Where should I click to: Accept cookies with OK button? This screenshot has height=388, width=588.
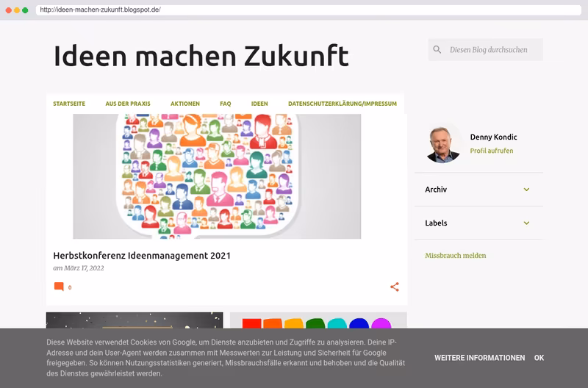[539, 358]
